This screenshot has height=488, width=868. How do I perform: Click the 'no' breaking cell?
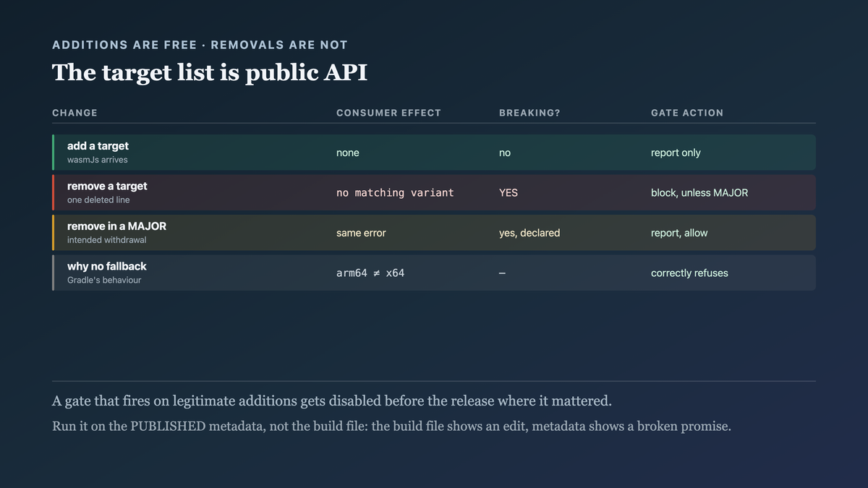click(505, 153)
